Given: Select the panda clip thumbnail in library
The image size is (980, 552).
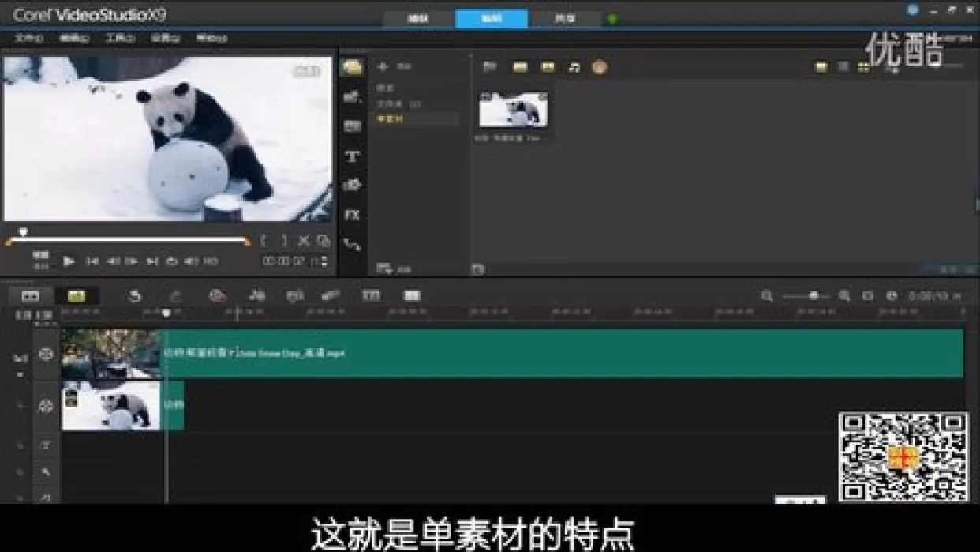Looking at the screenshot, I should point(513,111).
